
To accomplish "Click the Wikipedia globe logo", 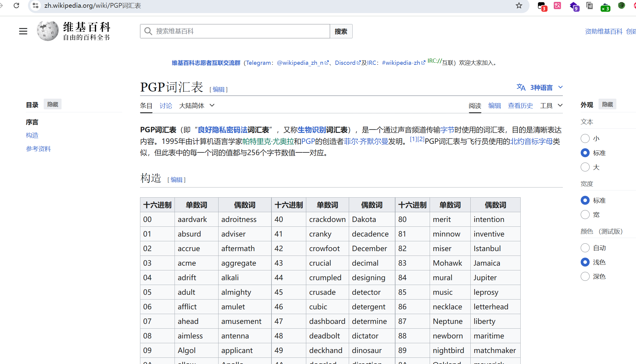I will [x=48, y=31].
